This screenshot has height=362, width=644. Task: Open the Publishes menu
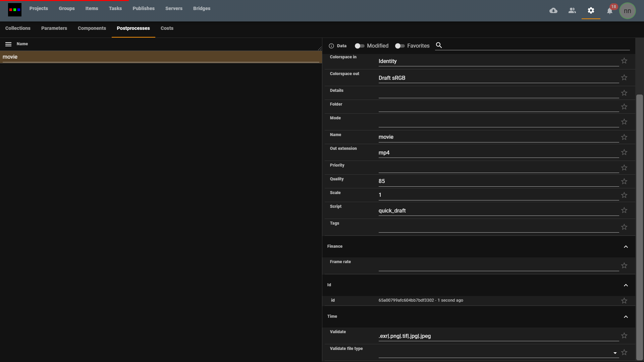[144, 8]
